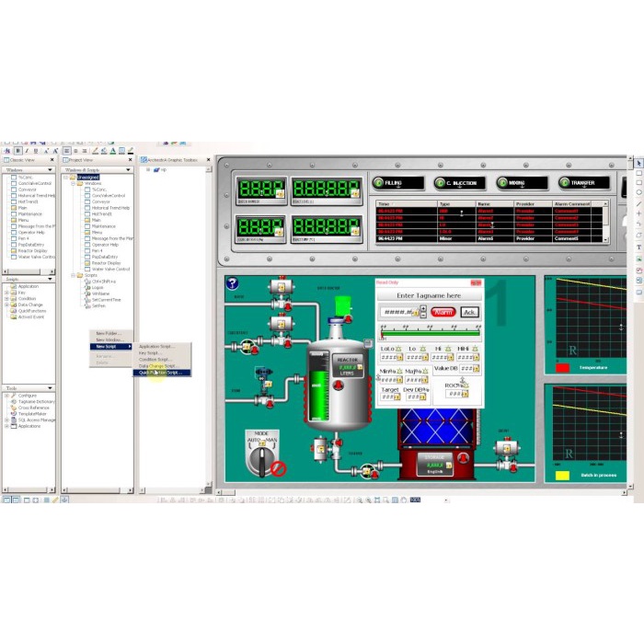The width and height of the screenshot is (644, 644).
Task: Click the red Temperature legend swatch
Action: point(562,368)
